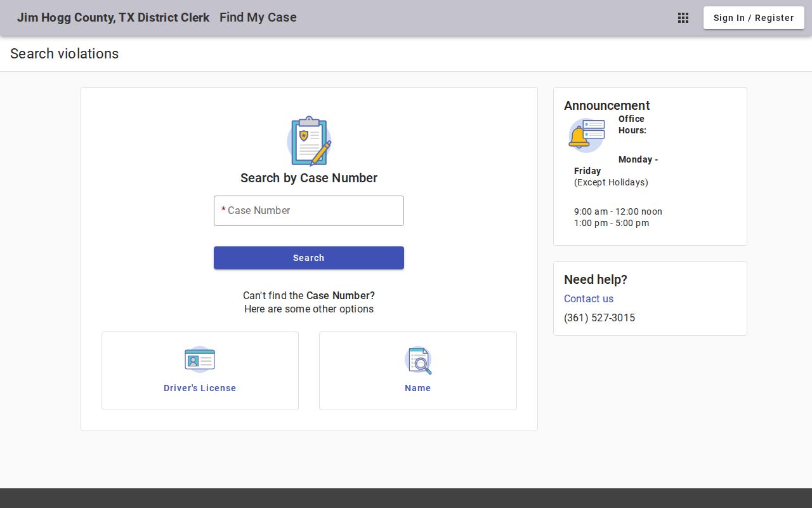Click the Name search document icon
812x508 pixels.
418,360
